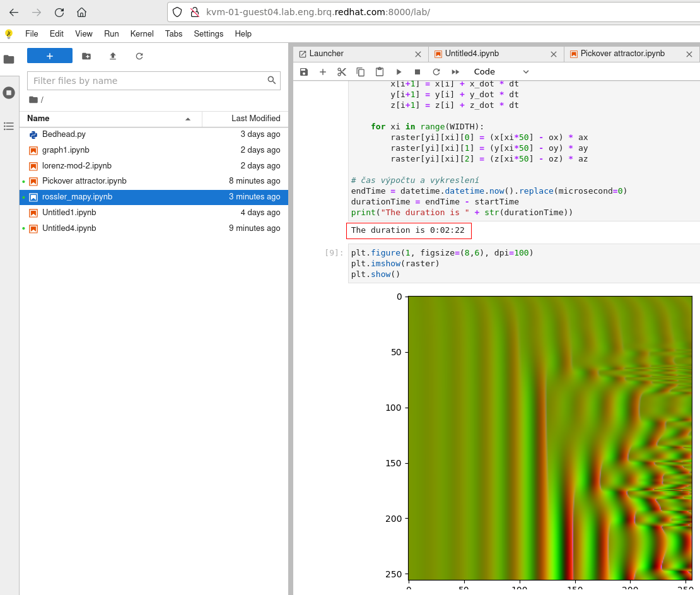This screenshot has height=595, width=700.
Task: Show the Table of Contents sidebar panel
Action: 9,126
